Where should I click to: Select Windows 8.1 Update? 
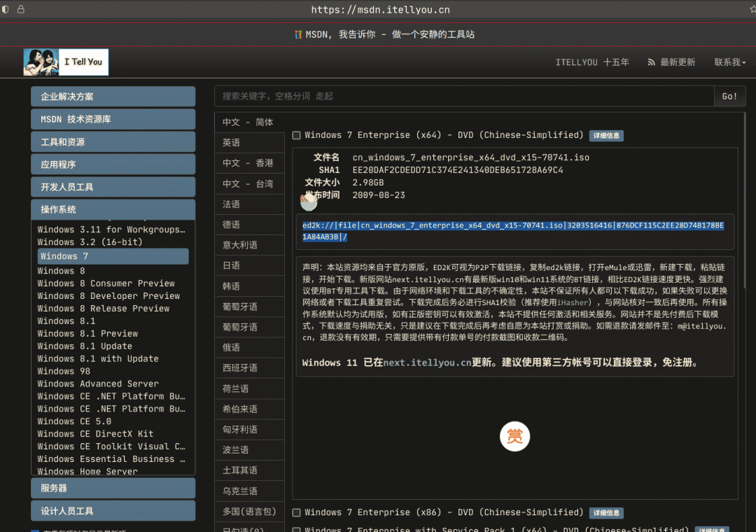point(85,346)
